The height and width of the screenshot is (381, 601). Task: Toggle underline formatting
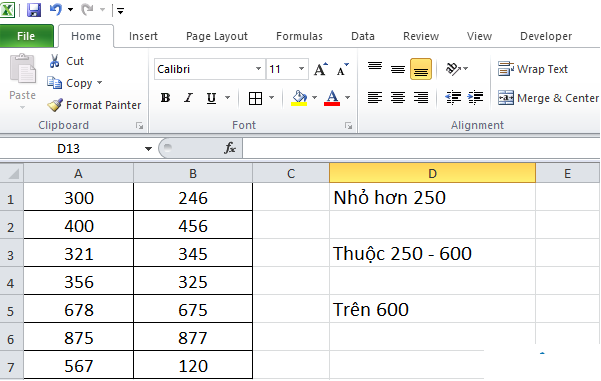pos(211,98)
